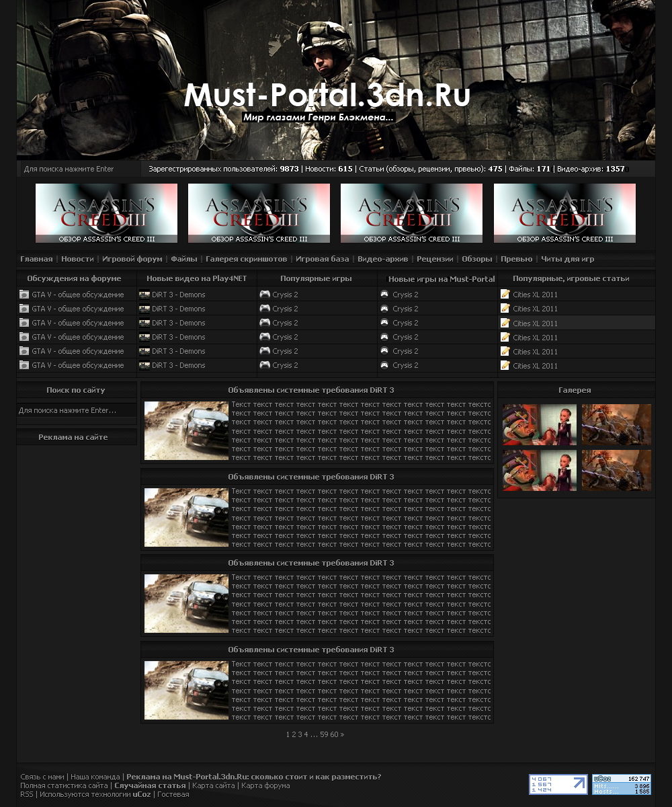Click the 'Используются технологии uCoz' footer link
Image resolution: width=672 pixels, height=807 pixels.
point(95,794)
